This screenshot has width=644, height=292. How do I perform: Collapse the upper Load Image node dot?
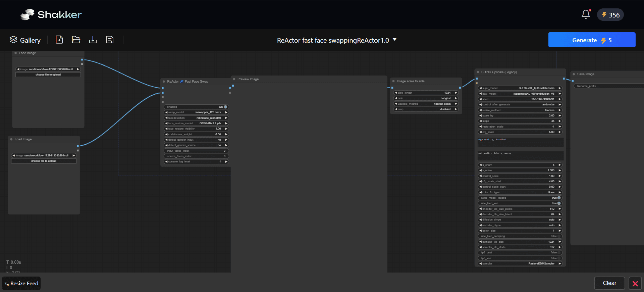pos(16,53)
